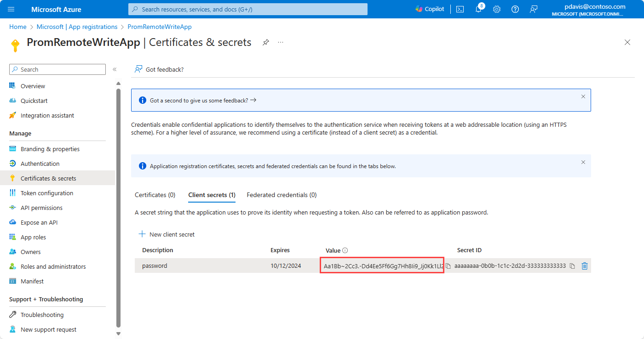The image size is (644, 339).
Task: Pin the Certificates & secrets page
Action: (266, 42)
